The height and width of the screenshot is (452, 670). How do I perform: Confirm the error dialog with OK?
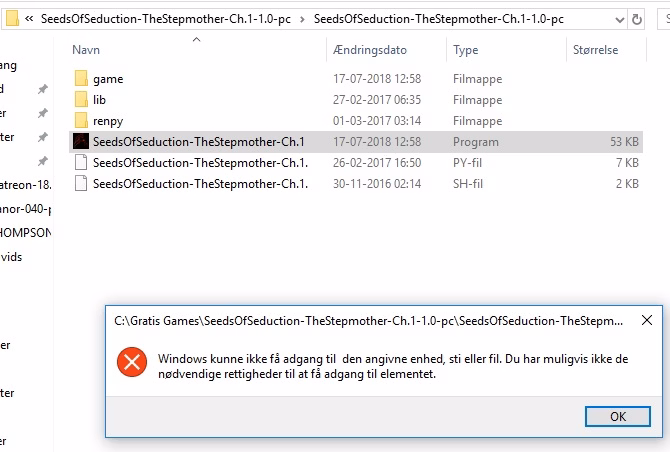coord(618,417)
